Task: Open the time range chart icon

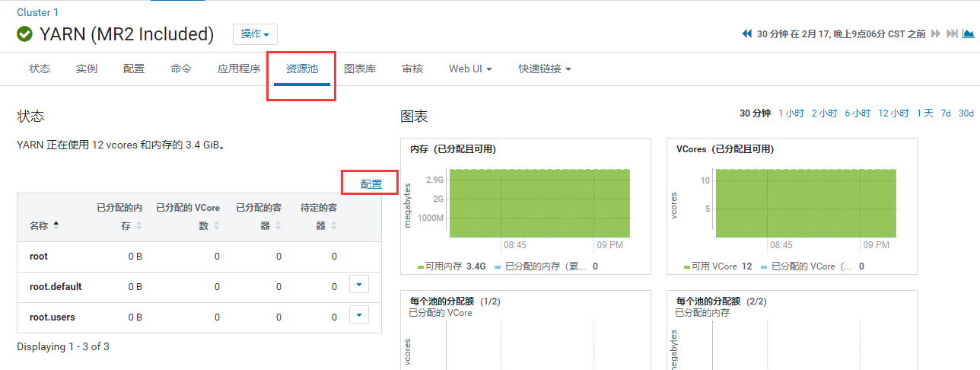Action: [x=968, y=33]
